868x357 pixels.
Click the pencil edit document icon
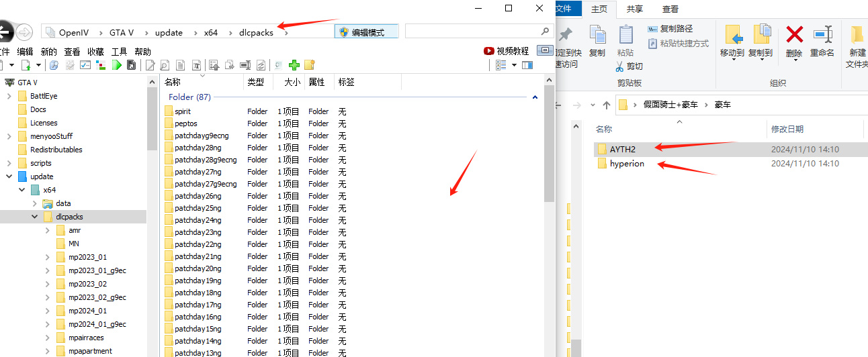pyautogui.click(x=150, y=65)
